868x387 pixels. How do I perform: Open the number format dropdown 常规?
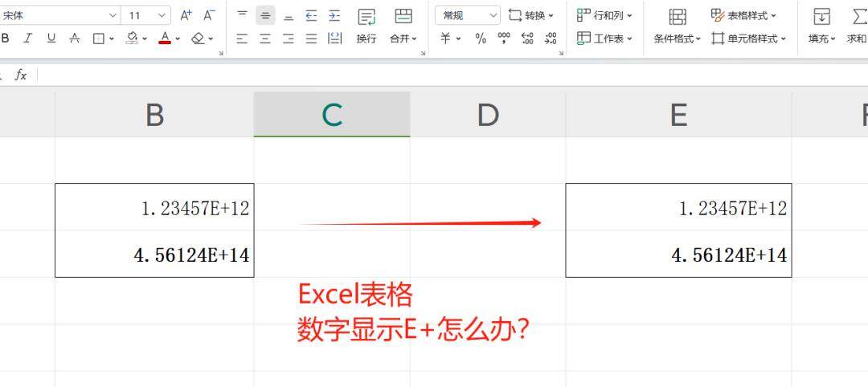click(467, 15)
